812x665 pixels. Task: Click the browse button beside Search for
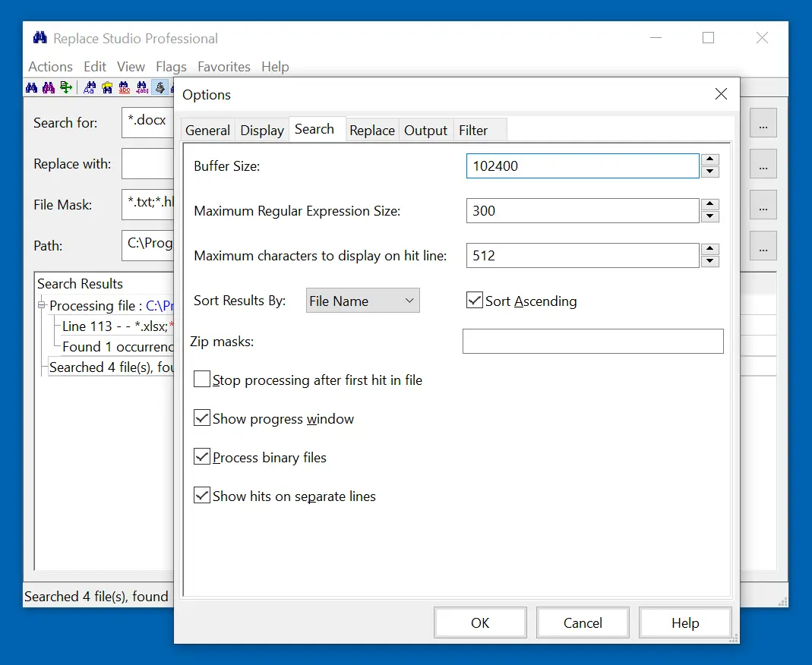763,123
